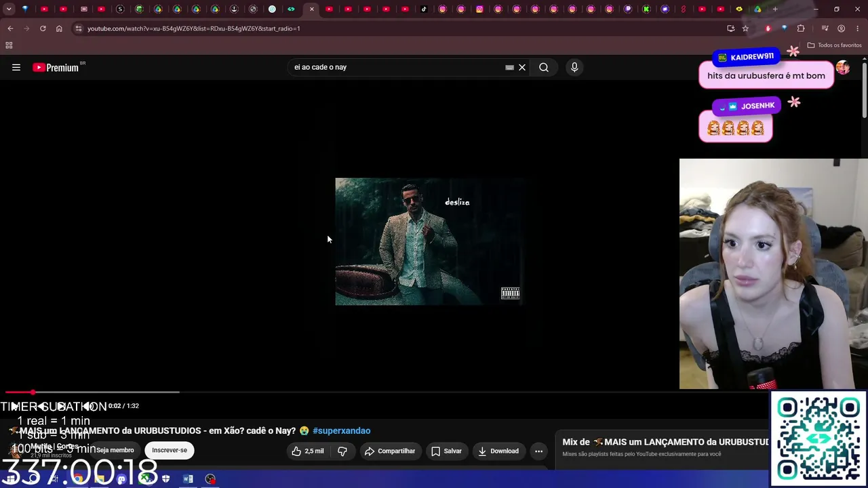Like the video with 2,5 mil likes

point(307,451)
